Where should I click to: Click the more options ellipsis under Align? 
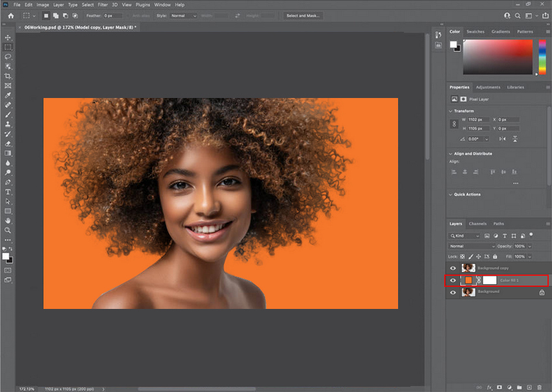(516, 183)
